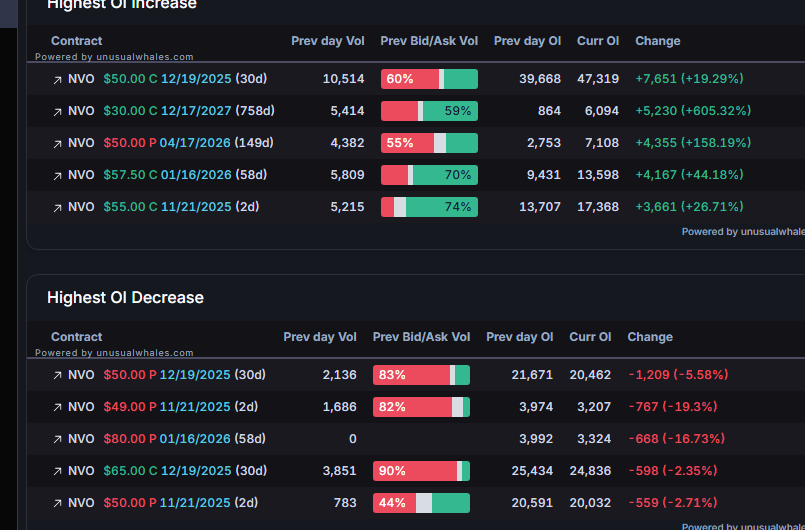Click the 25,434 previous day OI cell

click(532, 470)
